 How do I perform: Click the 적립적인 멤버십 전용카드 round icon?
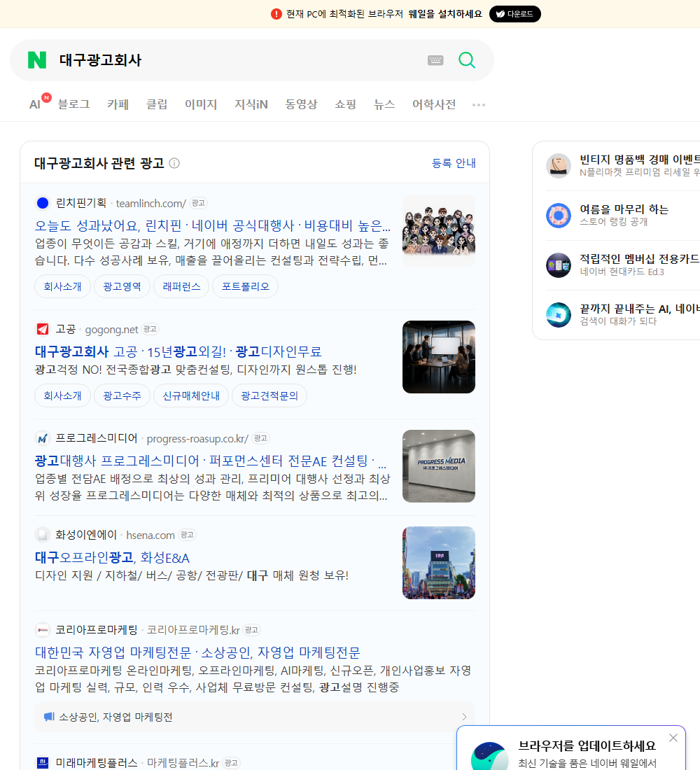tap(559, 265)
